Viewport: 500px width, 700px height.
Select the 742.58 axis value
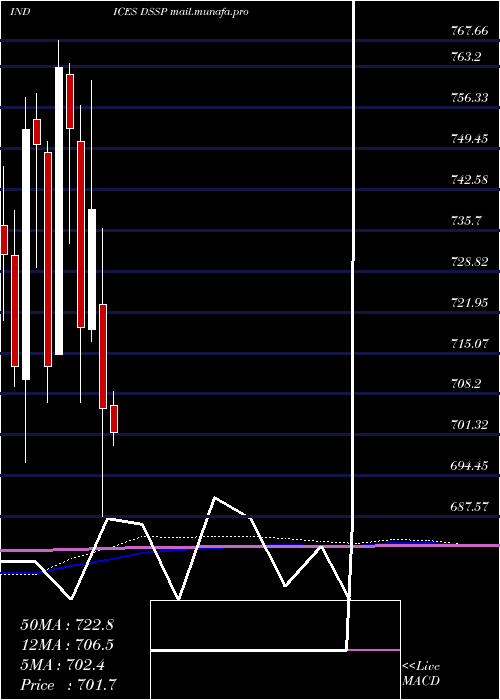click(x=468, y=179)
